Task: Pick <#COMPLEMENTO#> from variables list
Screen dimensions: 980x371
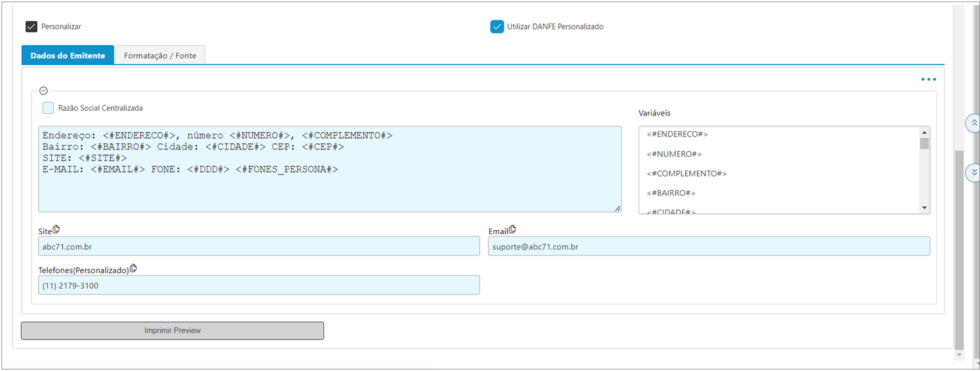Action: pos(687,173)
